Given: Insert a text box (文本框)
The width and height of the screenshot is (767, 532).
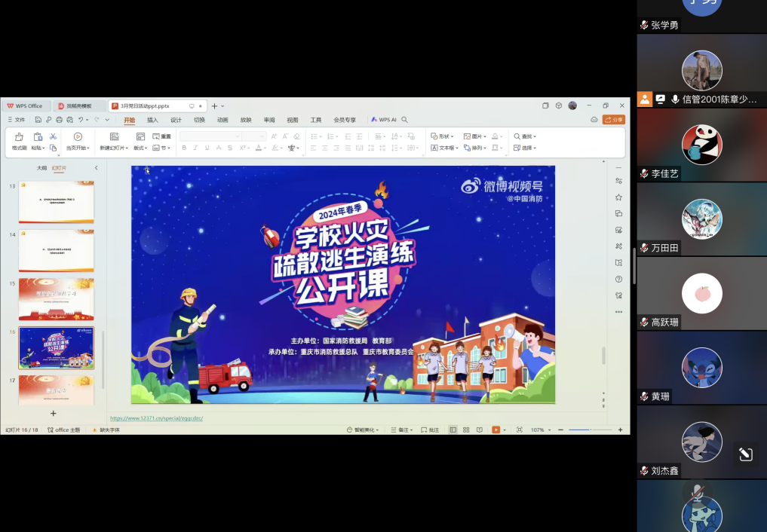Looking at the screenshot, I should pos(443,148).
